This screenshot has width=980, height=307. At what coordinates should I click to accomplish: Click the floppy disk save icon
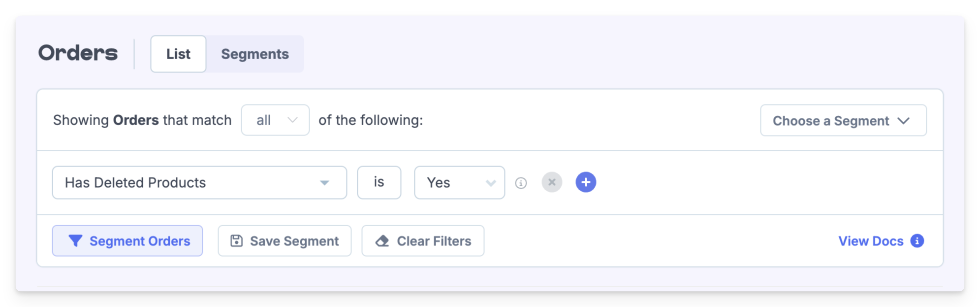click(236, 240)
